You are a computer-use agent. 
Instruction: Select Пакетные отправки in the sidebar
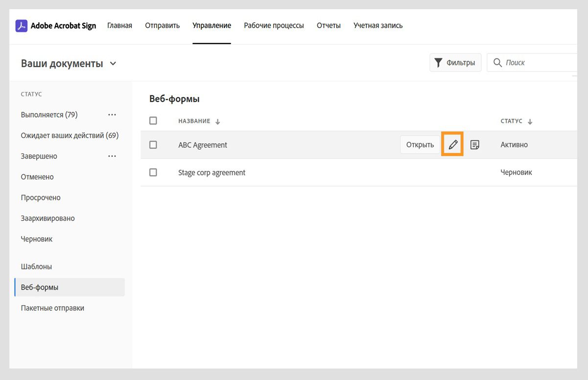(x=52, y=308)
